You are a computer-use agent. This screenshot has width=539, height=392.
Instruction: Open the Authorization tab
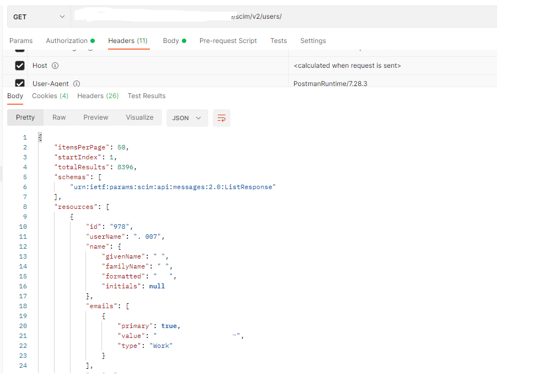click(x=70, y=41)
